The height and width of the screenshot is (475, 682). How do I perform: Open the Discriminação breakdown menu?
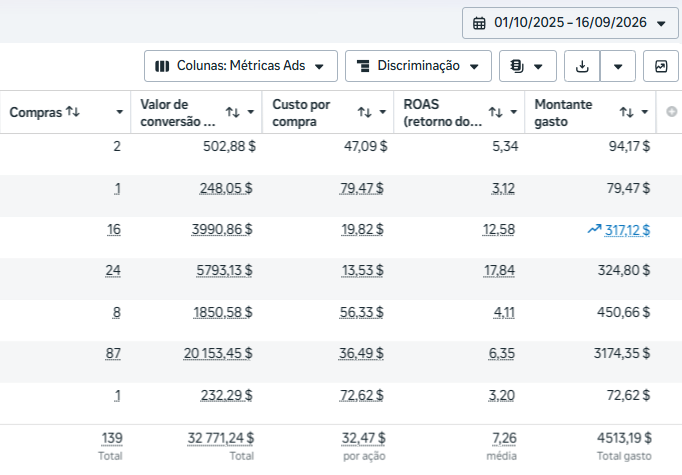418,66
